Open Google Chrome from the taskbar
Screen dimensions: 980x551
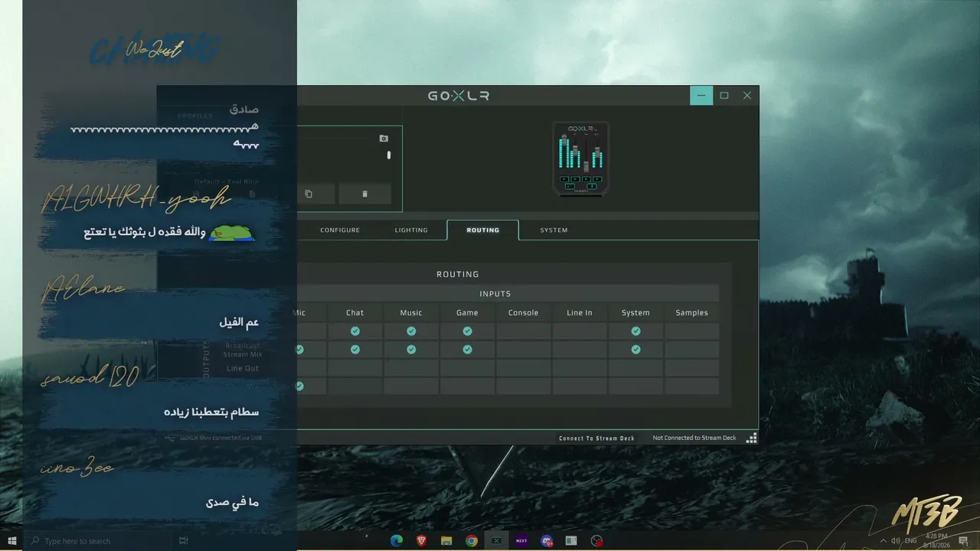pyautogui.click(x=472, y=541)
